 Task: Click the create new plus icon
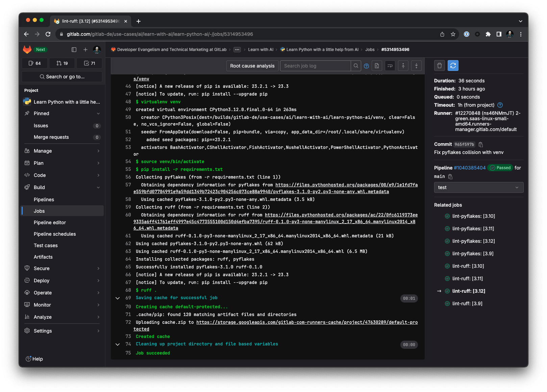85,50
